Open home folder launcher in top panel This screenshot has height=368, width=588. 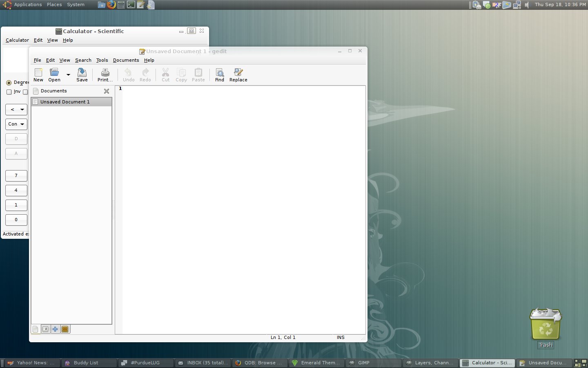point(102,5)
